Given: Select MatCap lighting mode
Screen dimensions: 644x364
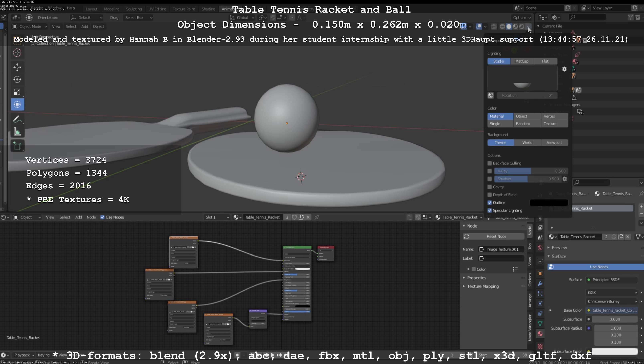Looking at the screenshot, I should coord(522,61).
